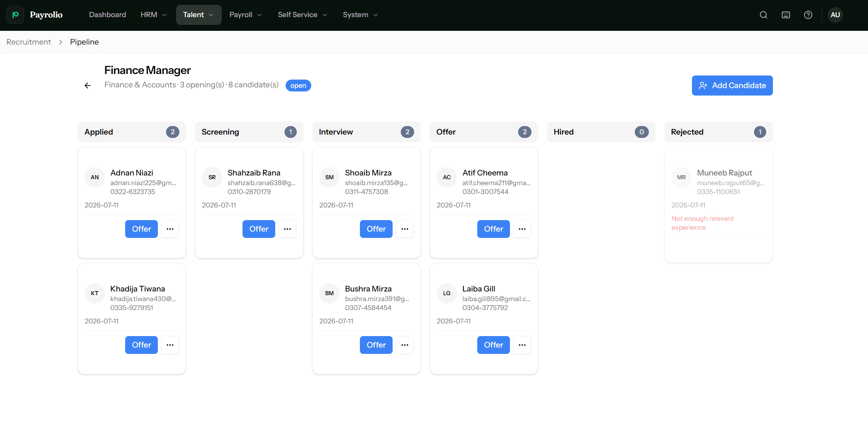868x445 pixels.
Task: Expand the Payroll dropdown menu
Action: tap(246, 15)
